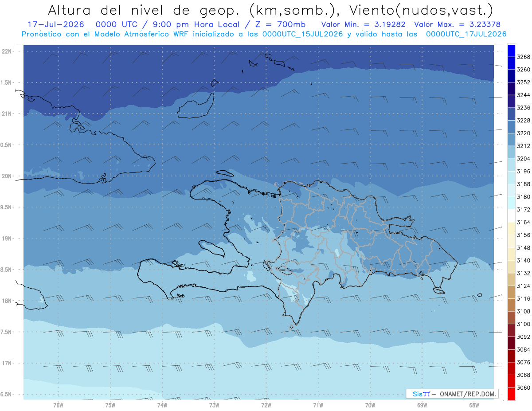Click the '17N' latitude label
This screenshot has height=411, width=532.
[7, 363]
